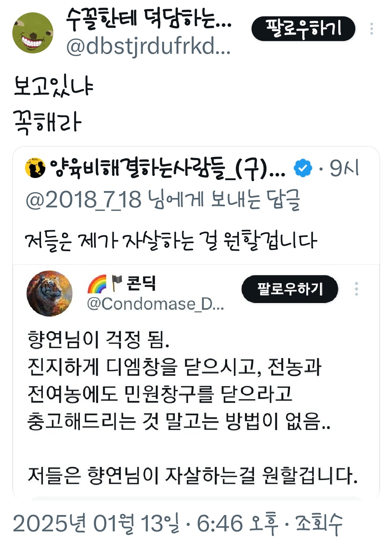This screenshot has height=539, width=392.
Task: Click the @dbstjrdufrkd handle
Action: tap(148, 47)
